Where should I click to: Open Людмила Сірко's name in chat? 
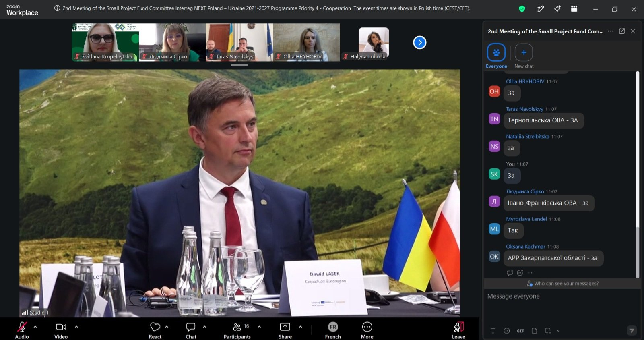tap(525, 191)
